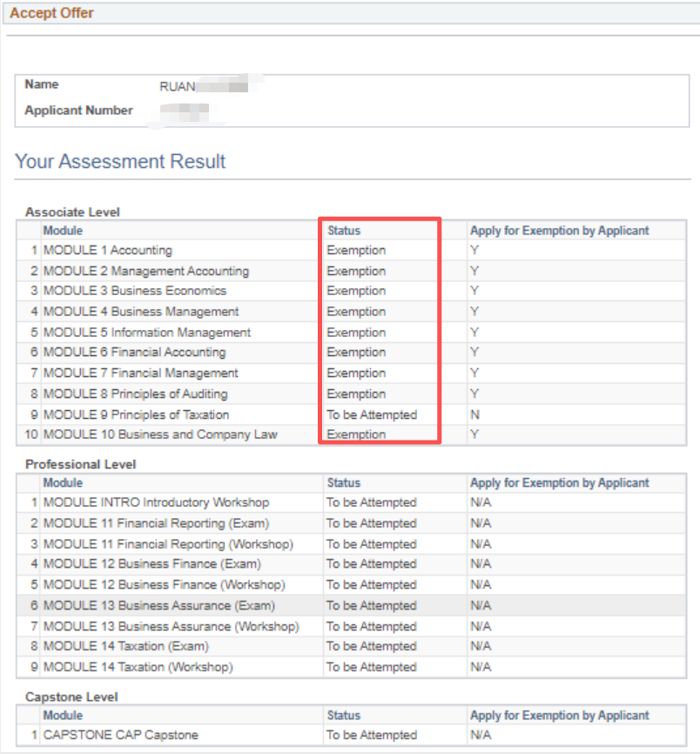Click the N exemption value for Principles of Taxation
Image resolution: width=700 pixels, height=754 pixels.
tap(475, 414)
